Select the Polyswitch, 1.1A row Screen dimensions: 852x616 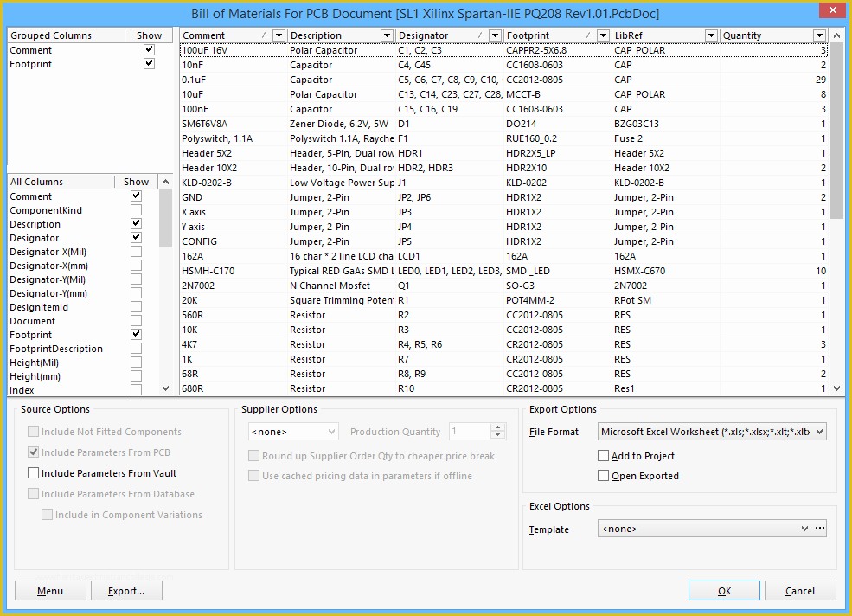coord(503,138)
